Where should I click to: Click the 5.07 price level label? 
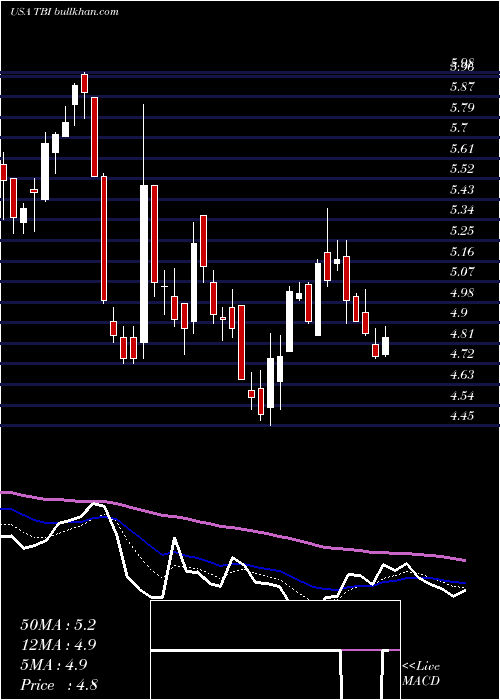click(462, 271)
